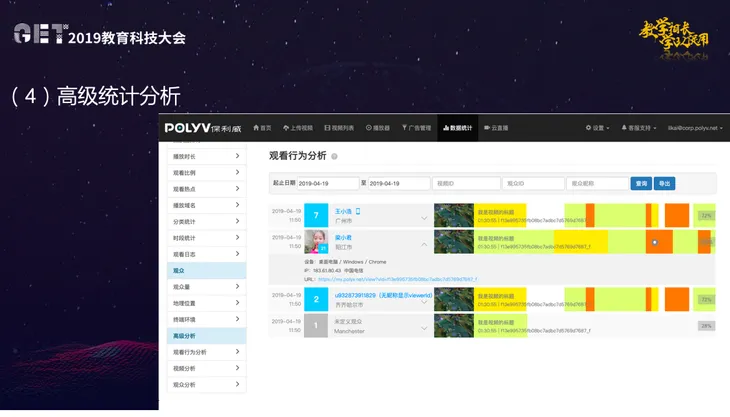Expand details for u932873911829 row

point(424,302)
